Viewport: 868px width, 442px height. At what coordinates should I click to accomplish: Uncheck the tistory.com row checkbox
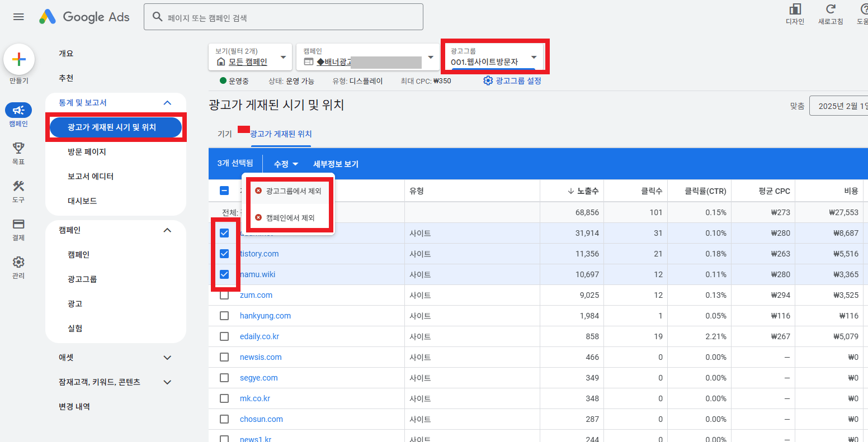[x=224, y=253]
